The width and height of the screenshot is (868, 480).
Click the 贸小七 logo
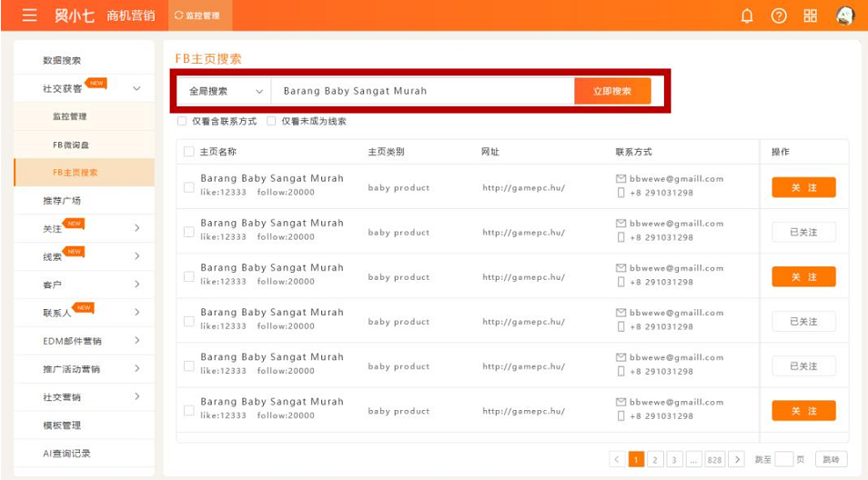pyautogui.click(x=75, y=15)
